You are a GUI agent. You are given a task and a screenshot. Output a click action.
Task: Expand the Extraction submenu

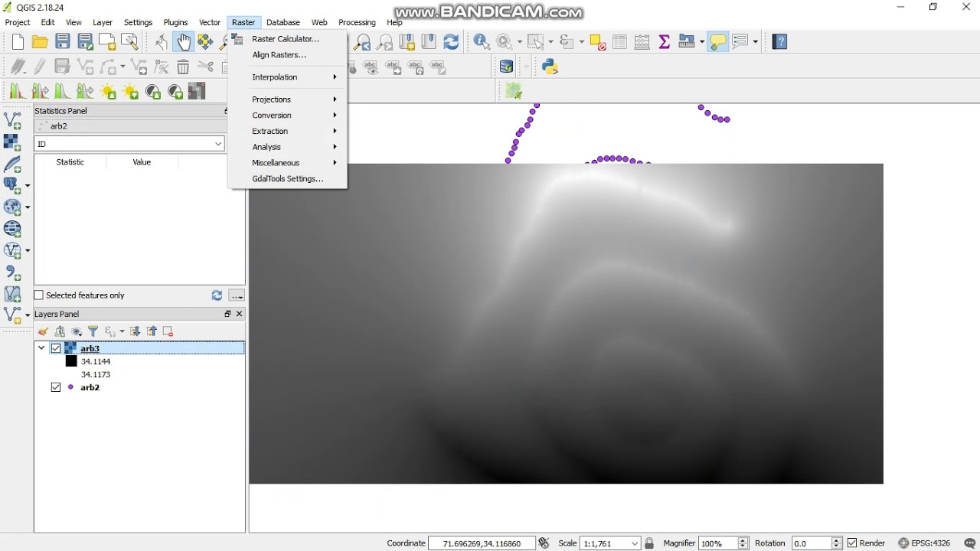(288, 131)
